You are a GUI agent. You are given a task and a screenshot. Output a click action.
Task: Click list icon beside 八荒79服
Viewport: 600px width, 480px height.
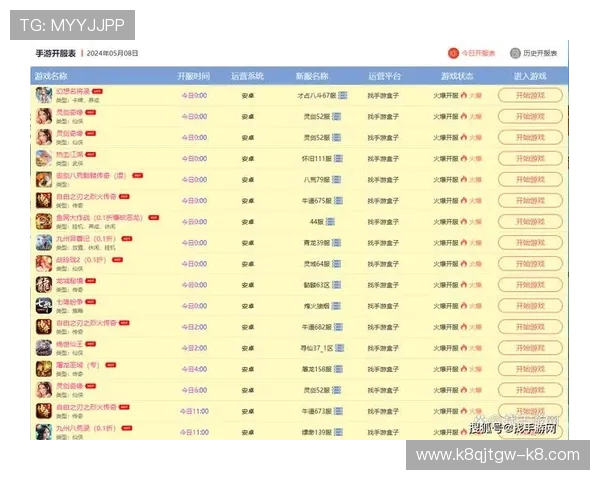336,180
